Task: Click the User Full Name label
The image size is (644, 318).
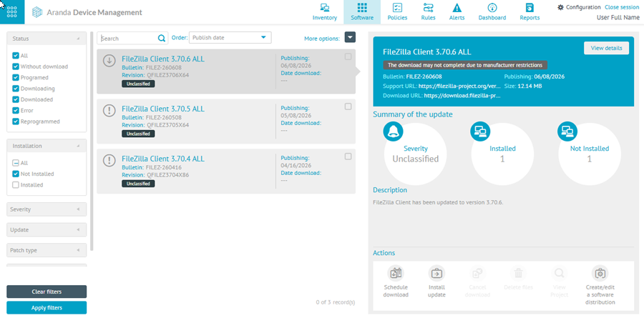Action: tap(618, 17)
